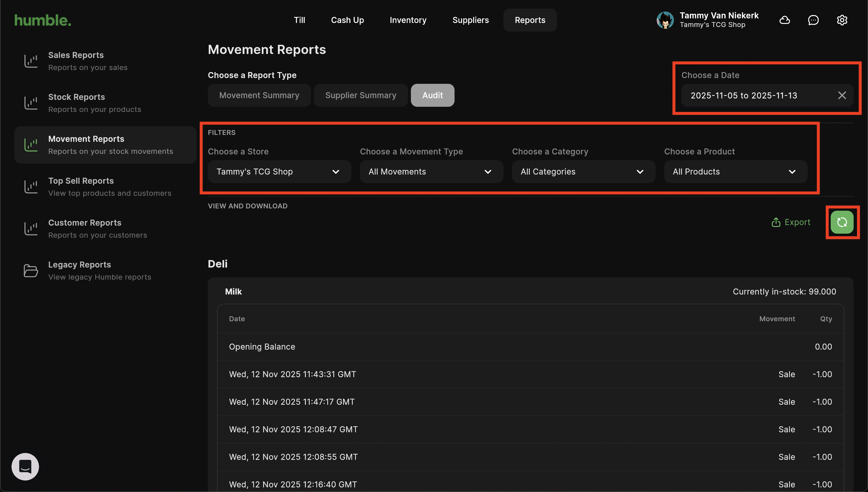Open the settings gear icon
868x492 pixels.
842,20
